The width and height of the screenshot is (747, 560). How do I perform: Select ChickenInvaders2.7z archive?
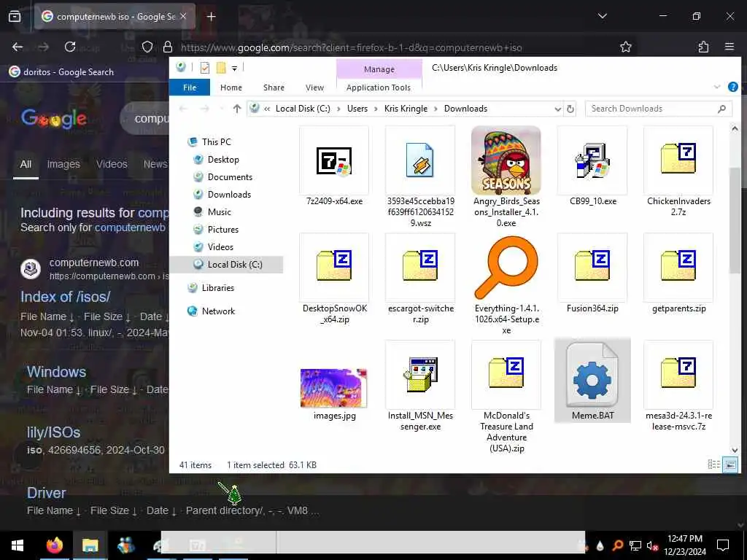tap(678, 171)
